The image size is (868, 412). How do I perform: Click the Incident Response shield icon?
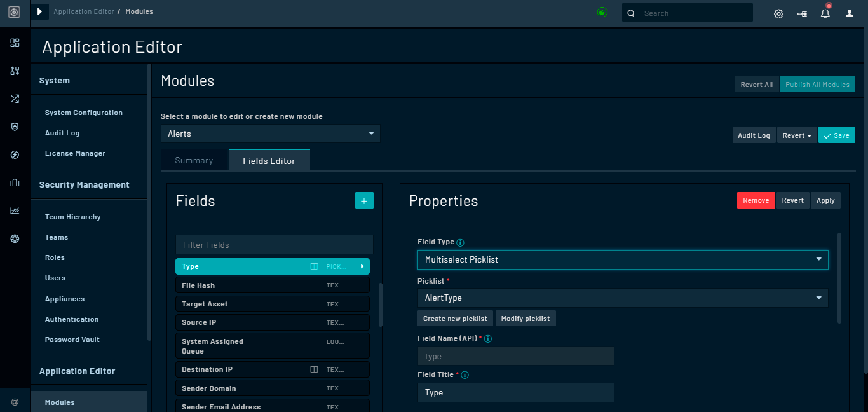tap(15, 127)
